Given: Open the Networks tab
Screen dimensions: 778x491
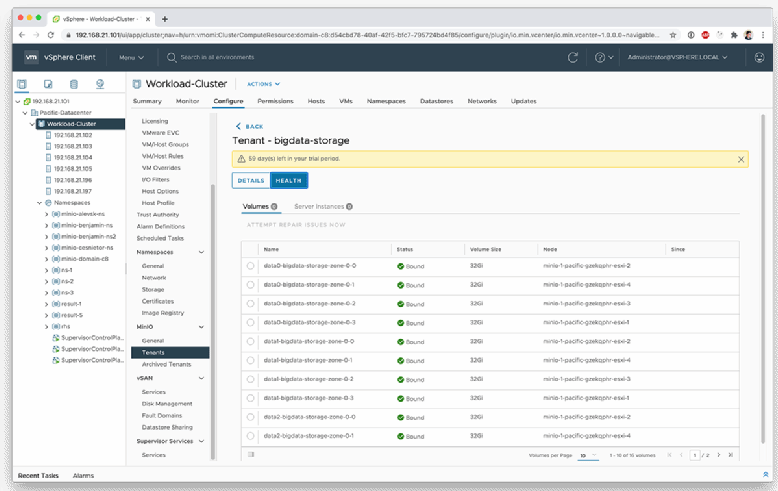Looking at the screenshot, I should [x=482, y=101].
